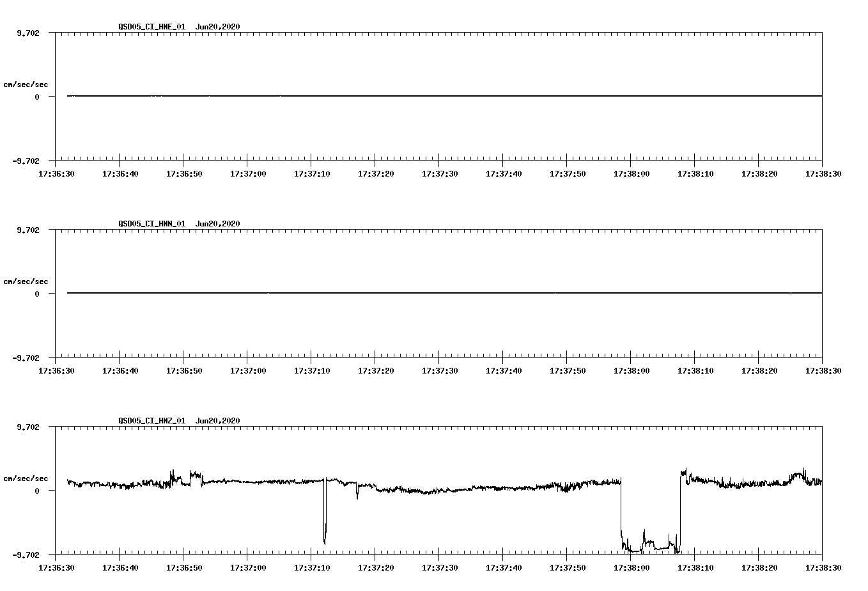868x591 pixels.
Task: Click the QSD05_CI_HNZ_01 channel title
Action: (x=152, y=421)
